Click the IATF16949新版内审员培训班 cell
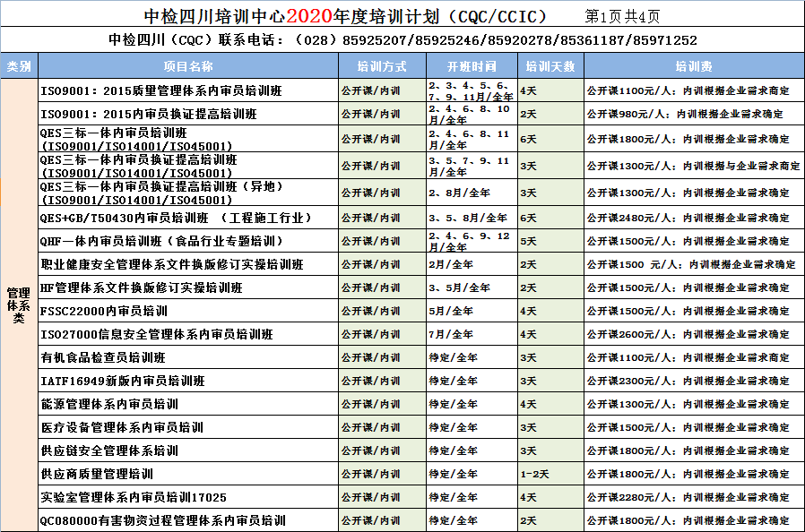This screenshot has width=805, height=532. [187, 381]
